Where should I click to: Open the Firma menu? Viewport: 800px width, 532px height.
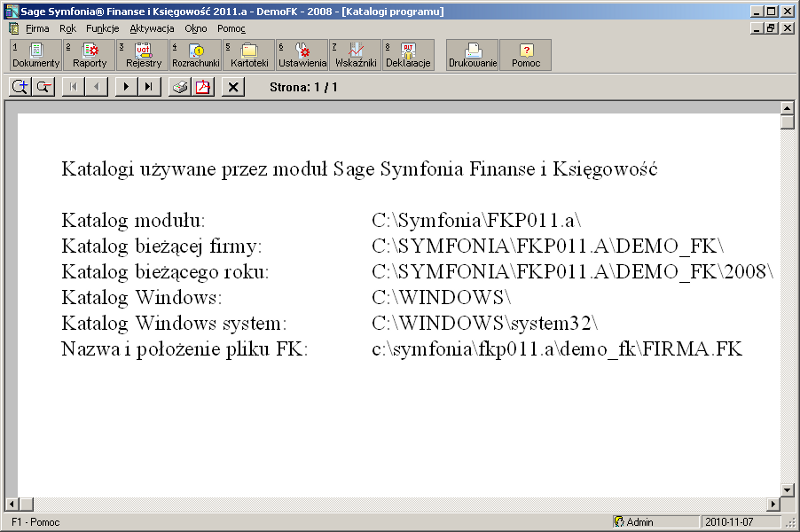(x=37, y=29)
